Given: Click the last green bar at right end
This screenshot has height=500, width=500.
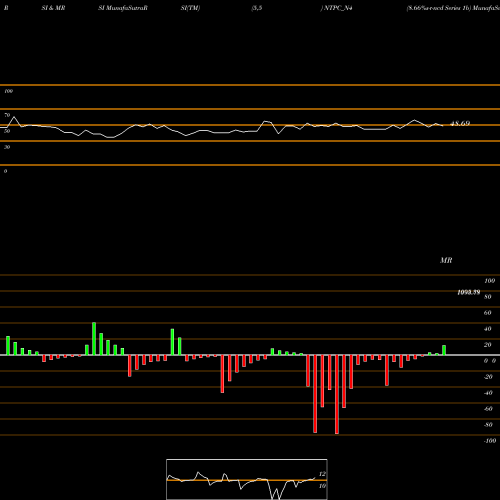Looking at the screenshot, I should [444, 350].
